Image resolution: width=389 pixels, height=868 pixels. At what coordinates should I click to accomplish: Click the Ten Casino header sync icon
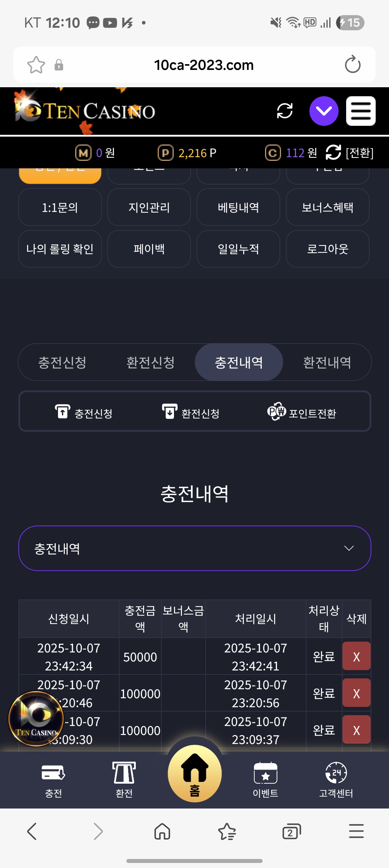tap(285, 111)
